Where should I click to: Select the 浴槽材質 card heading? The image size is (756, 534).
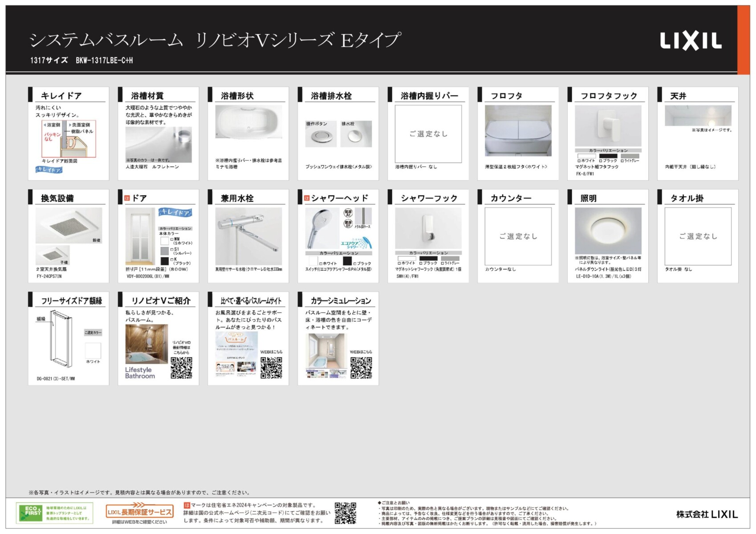[x=147, y=96]
